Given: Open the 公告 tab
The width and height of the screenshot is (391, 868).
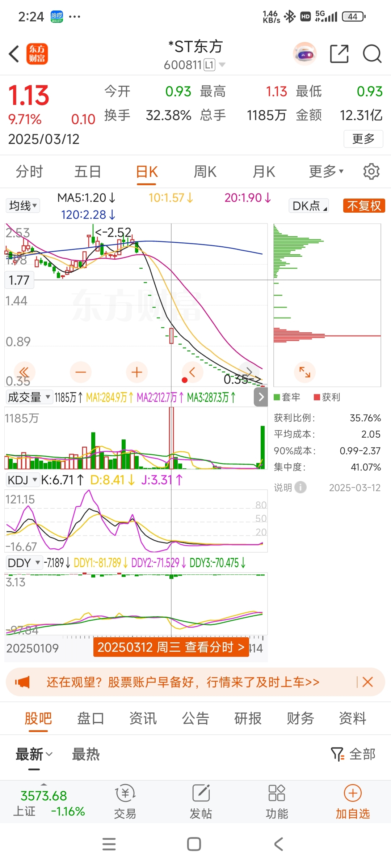Looking at the screenshot, I should [195, 718].
